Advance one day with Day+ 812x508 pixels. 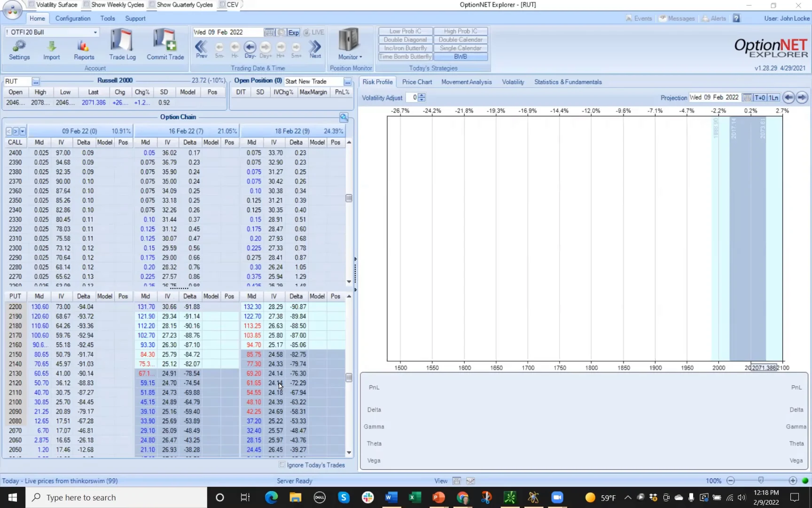[265, 49]
